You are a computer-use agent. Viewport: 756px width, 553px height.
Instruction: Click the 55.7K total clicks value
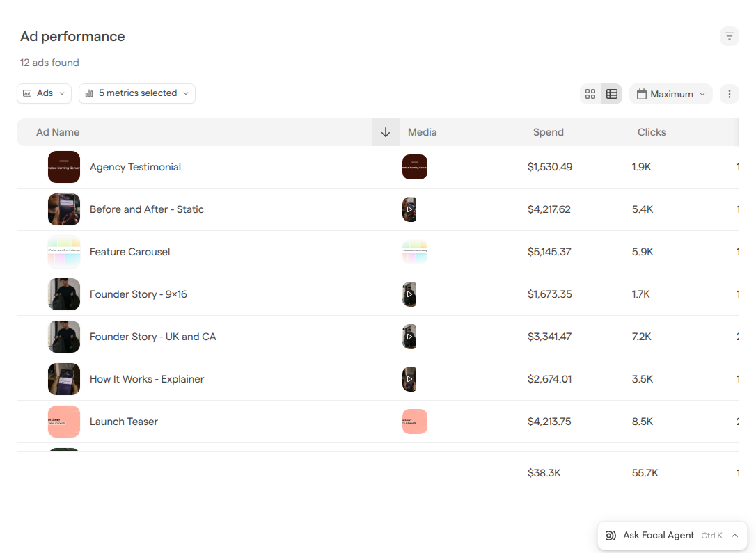(645, 472)
